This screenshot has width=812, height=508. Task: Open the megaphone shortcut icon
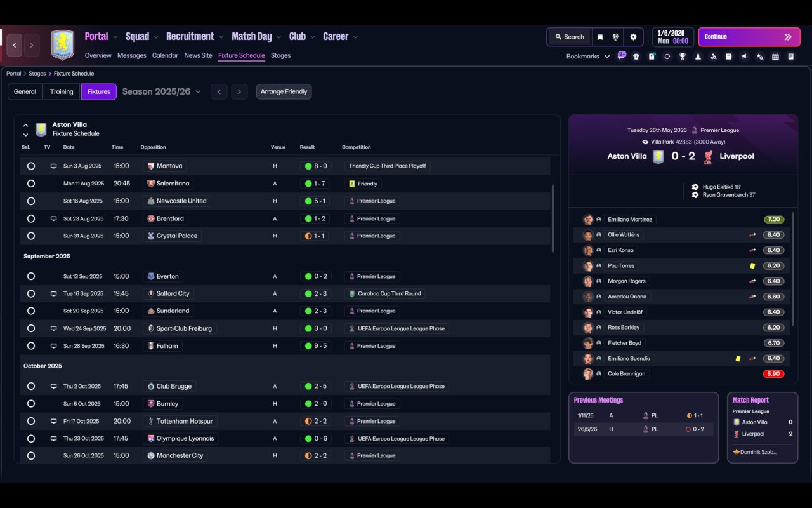pyautogui.click(x=744, y=57)
